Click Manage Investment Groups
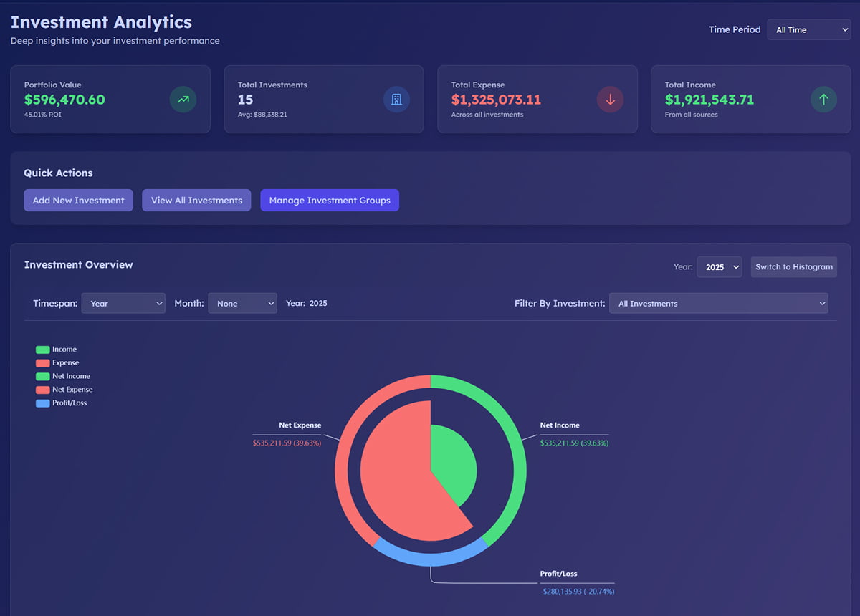The height and width of the screenshot is (616, 860). (330, 201)
